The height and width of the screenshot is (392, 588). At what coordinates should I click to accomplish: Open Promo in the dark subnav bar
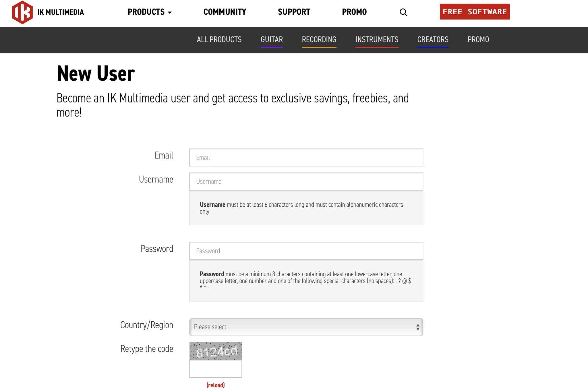coord(478,40)
